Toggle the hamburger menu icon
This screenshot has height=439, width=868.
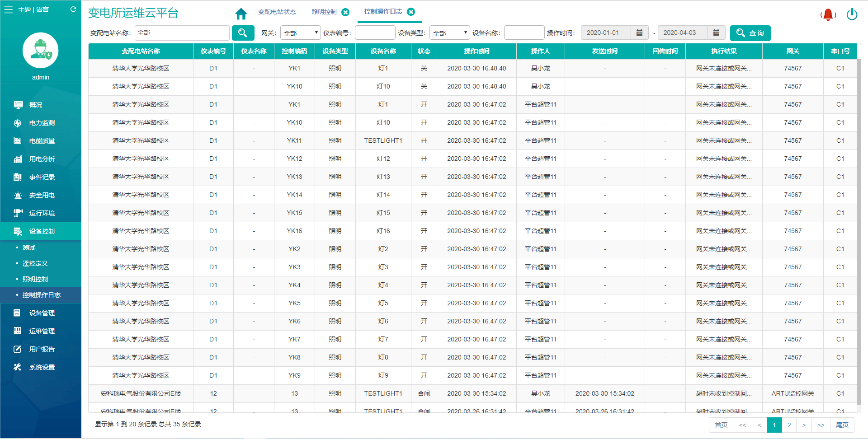8,9
